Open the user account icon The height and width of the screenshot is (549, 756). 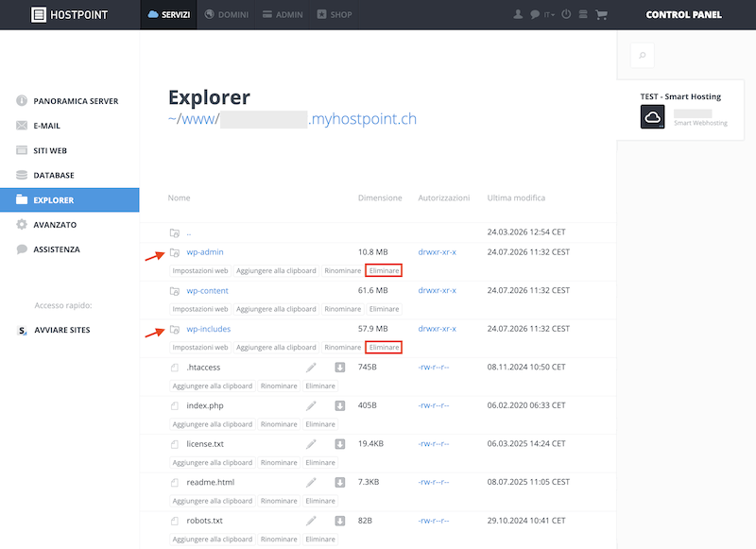[x=518, y=14]
